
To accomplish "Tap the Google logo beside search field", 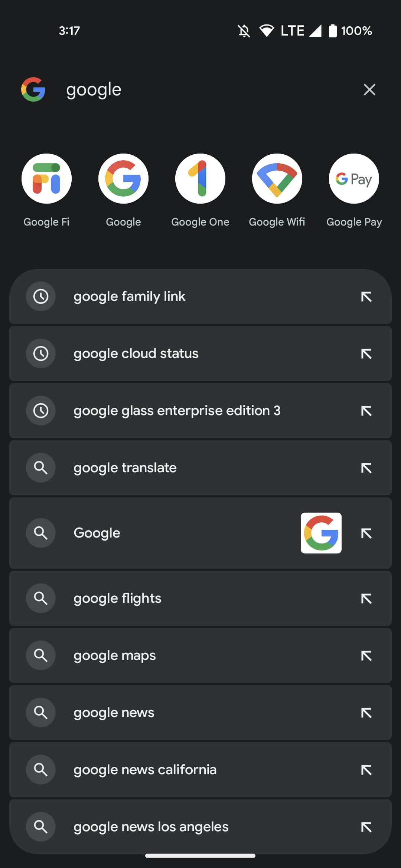I will [x=33, y=89].
